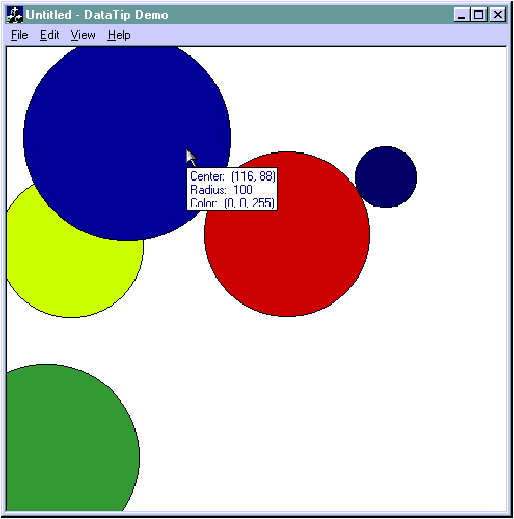Maximize the DataTip Demo window
514x519 pixels.
(479, 15)
